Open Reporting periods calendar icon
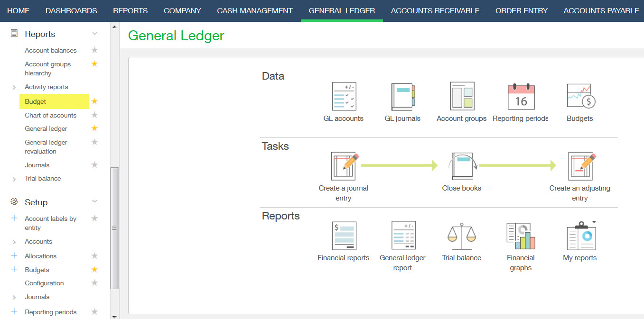The height and width of the screenshot is (319, 644). (x=521, y=96)
